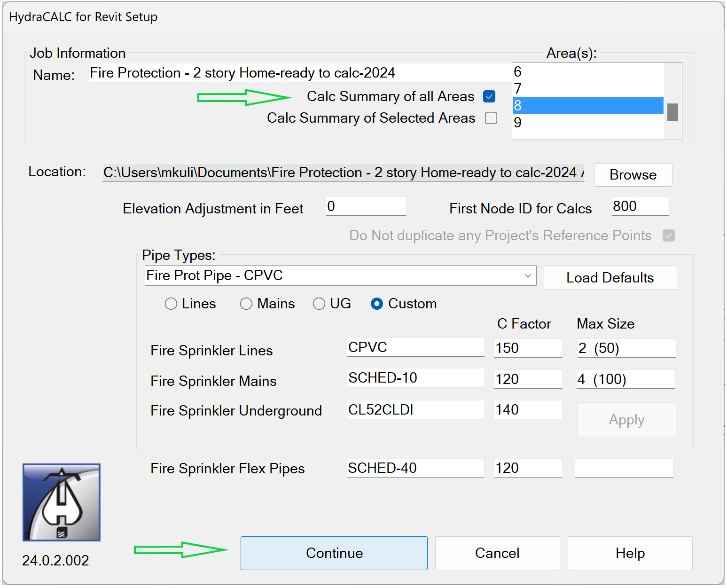This screenshot has height=588, width=727.
Task: Edit Underground pipe type CL52CLDI
Action: click(415, 410)
